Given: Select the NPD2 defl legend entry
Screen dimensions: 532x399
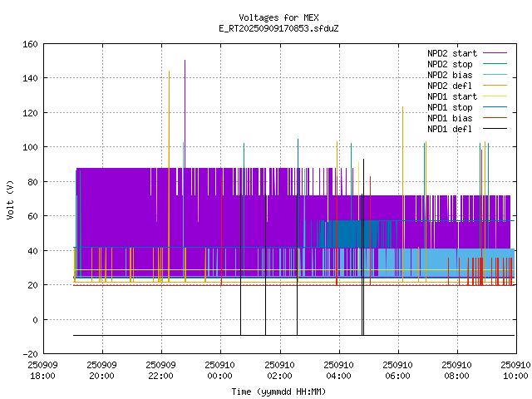Looking at the screenshot, I should click(452, 86).
